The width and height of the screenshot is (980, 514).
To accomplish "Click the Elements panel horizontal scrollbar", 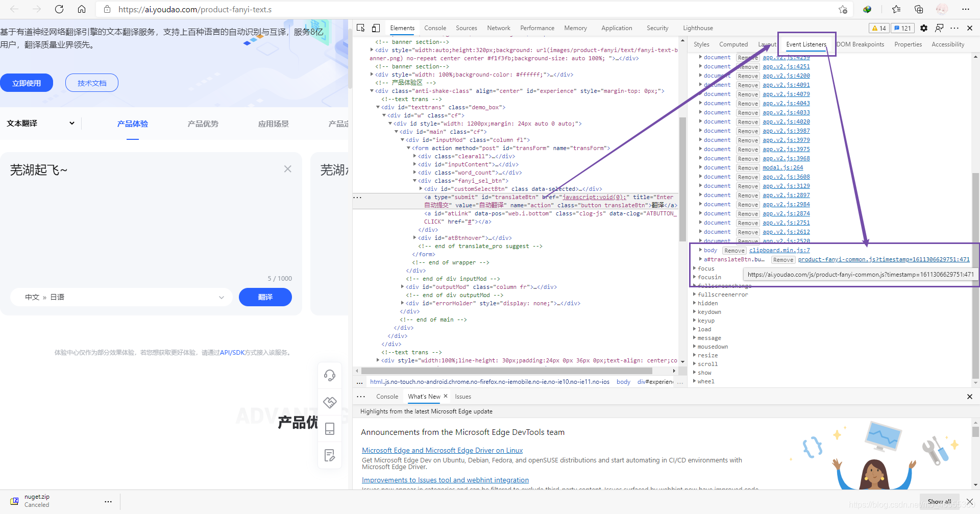I will [x=507, y=371].
